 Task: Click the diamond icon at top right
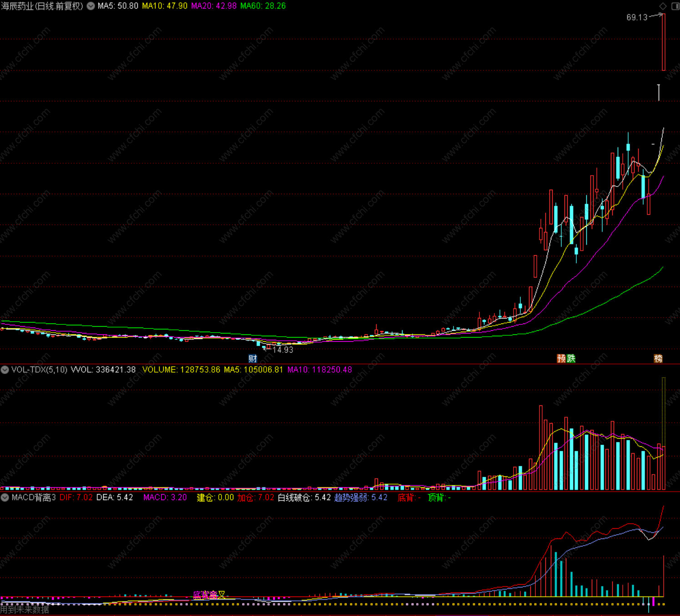point(663,6)
